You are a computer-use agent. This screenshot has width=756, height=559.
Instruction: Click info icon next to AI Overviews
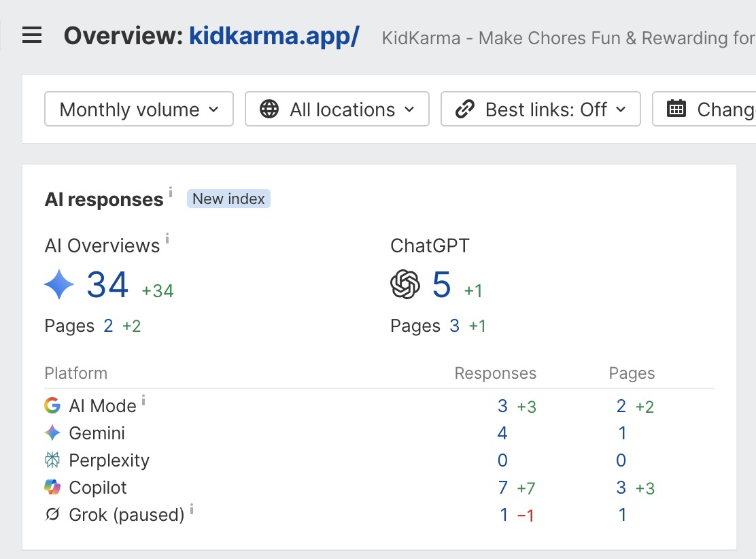coord(167,238)
